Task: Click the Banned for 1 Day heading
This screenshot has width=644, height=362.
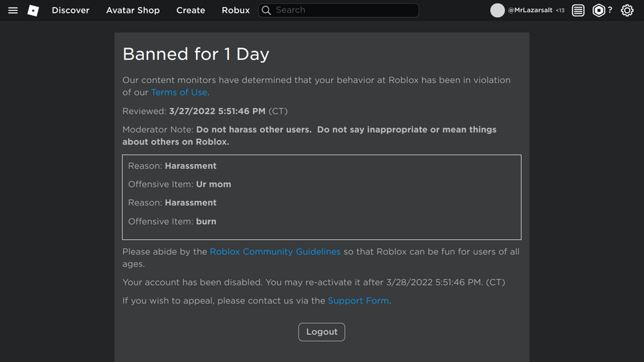Action: click(x=196, y=54)
